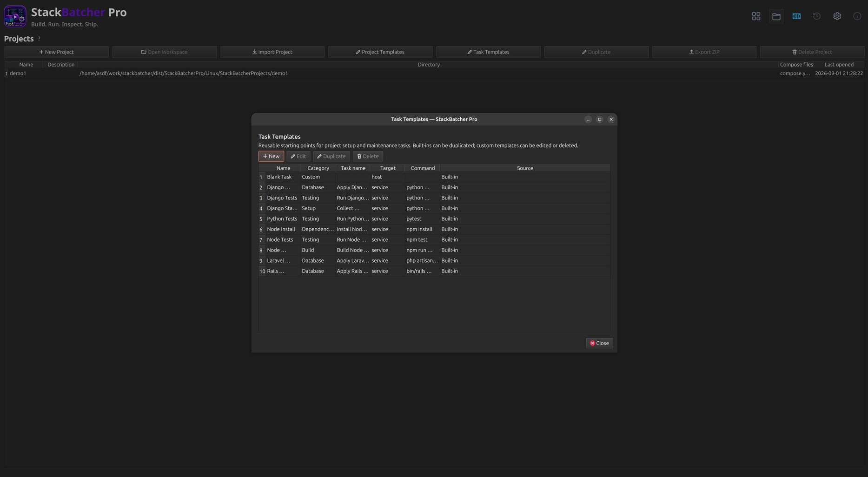Click the Command column header

tap(423, 168)
